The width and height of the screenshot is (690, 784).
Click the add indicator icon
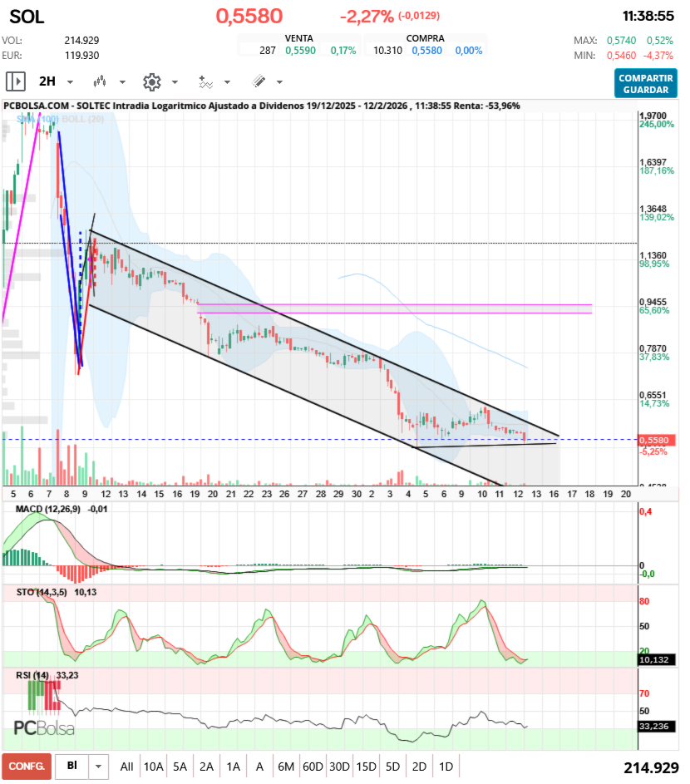pos(205,81)
